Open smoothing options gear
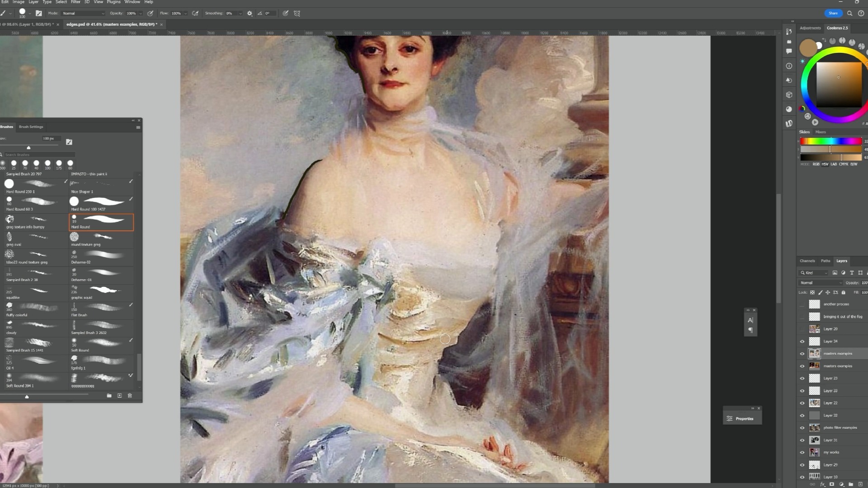 point(250,14)
